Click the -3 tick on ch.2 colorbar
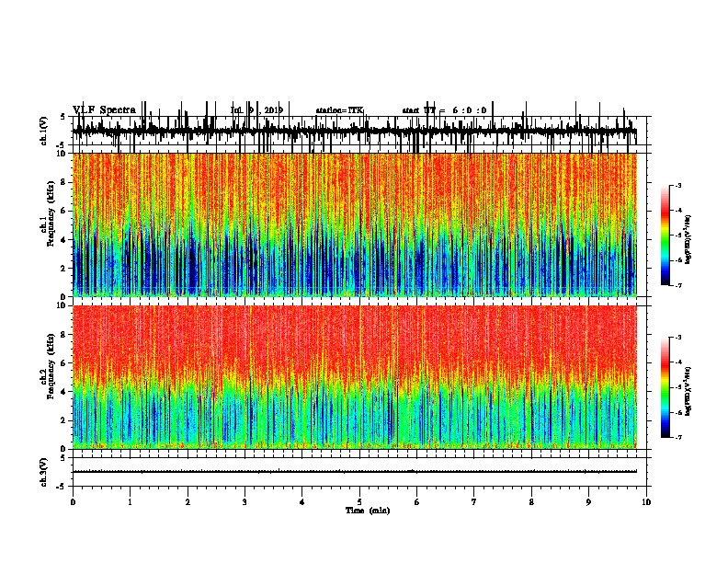728x563 pixels. tap(677, 338)
